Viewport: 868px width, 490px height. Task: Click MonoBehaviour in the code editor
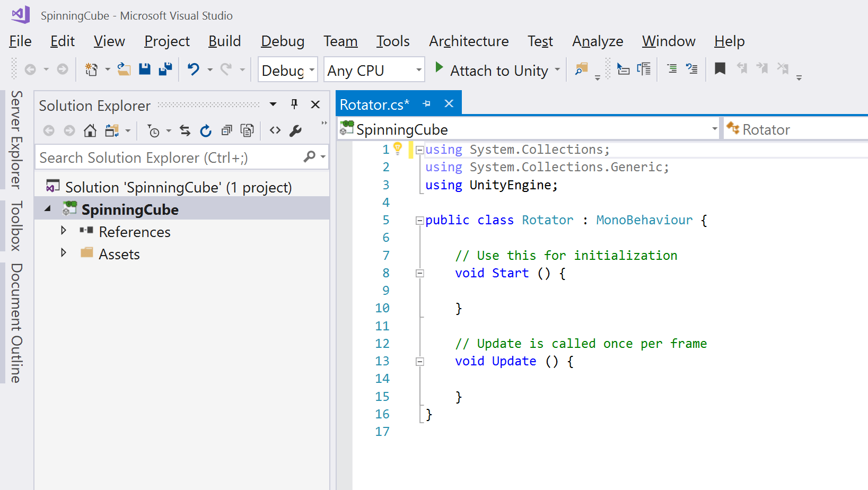coord(644,220)
